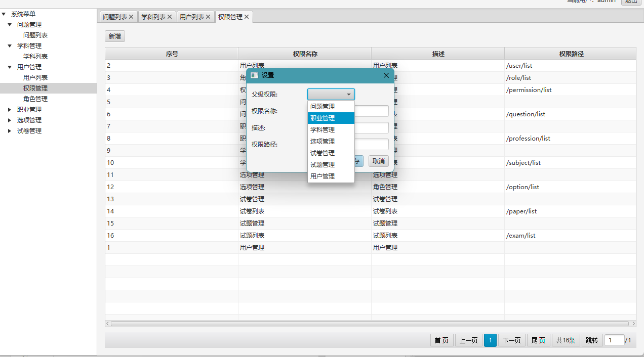Open 角色管理 in the sidebar tree
This screenshot has width=644, height=357.
coord(35,99)
